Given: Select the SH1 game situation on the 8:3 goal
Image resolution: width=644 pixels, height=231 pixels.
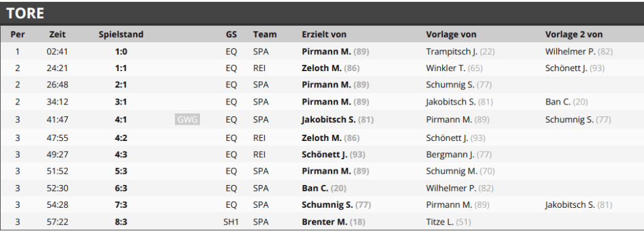Looking at the screenshot, I should pyautogui.click(x=231, y=222).
